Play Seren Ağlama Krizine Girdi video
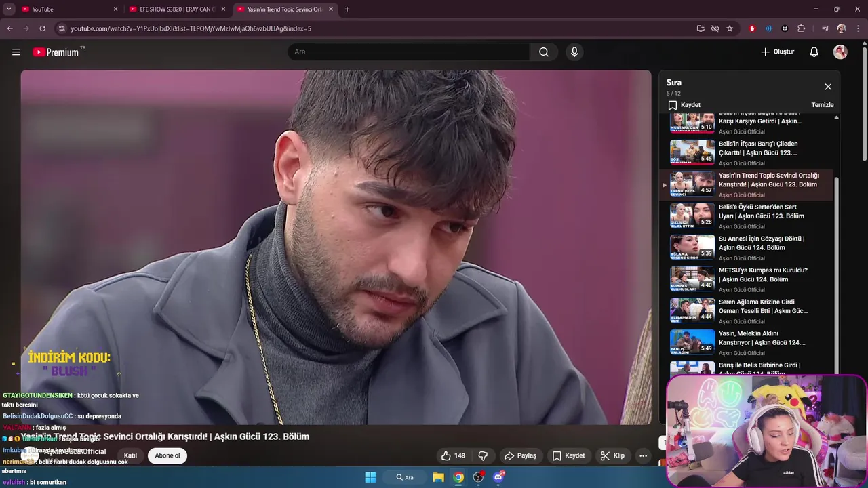 tap(748, 311)
